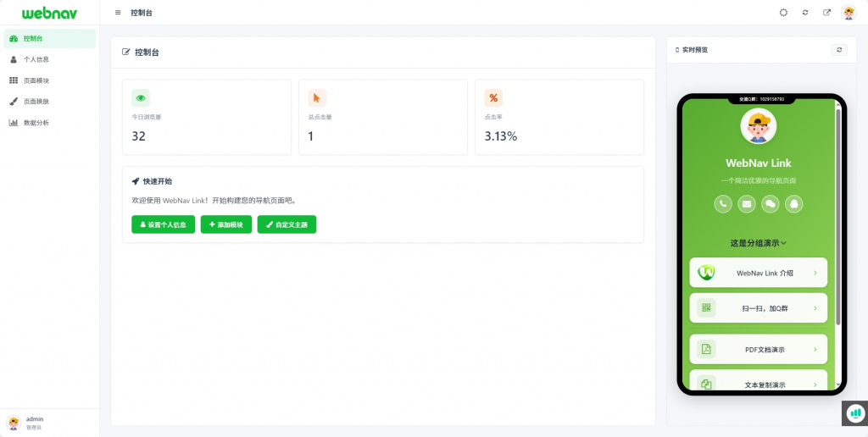Click the webnav logo
868x437 pixels.
(x=49, y=13)
